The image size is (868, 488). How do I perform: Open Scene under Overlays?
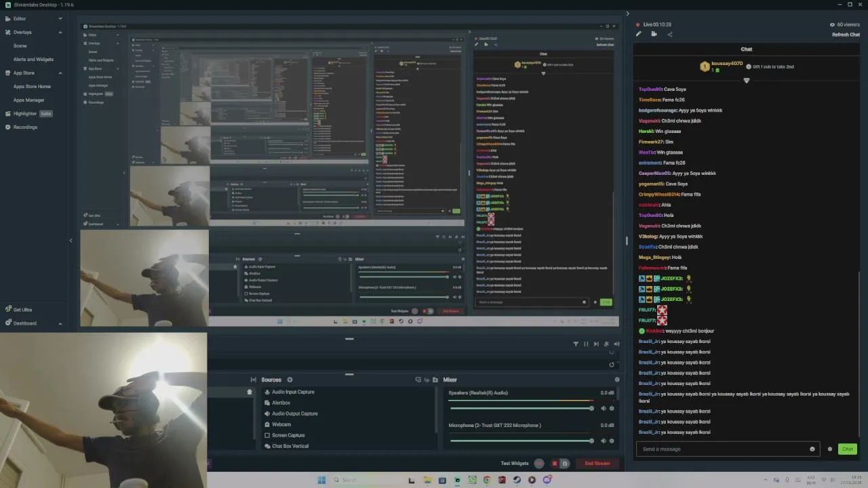20,45
